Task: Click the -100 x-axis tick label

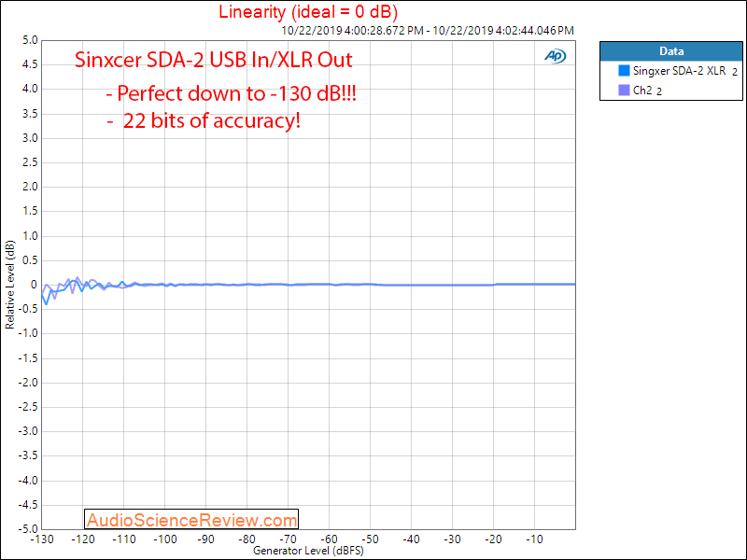Action: point(165,539)
